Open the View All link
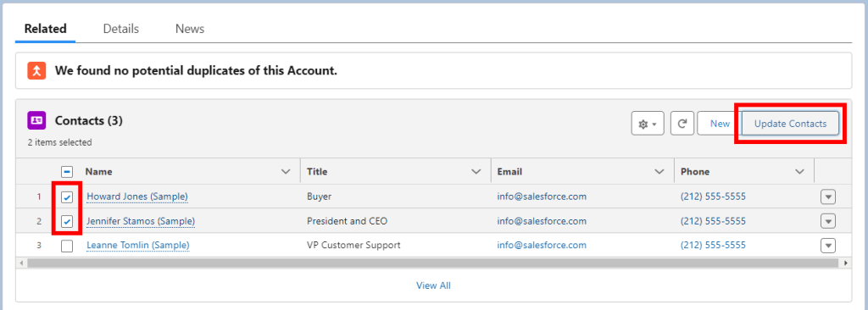The width and height of the screenshot is (868, 310). (x=433, y=285)
